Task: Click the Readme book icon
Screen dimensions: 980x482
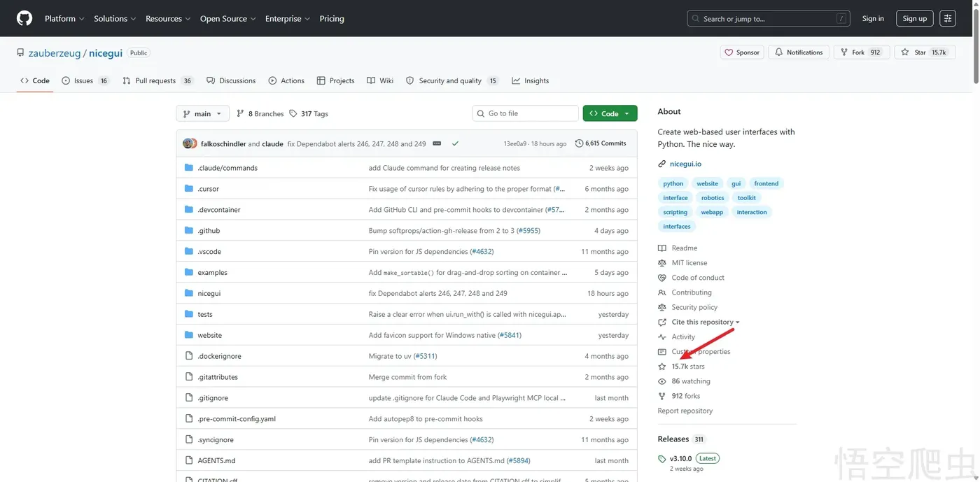Action: (662, 248)
